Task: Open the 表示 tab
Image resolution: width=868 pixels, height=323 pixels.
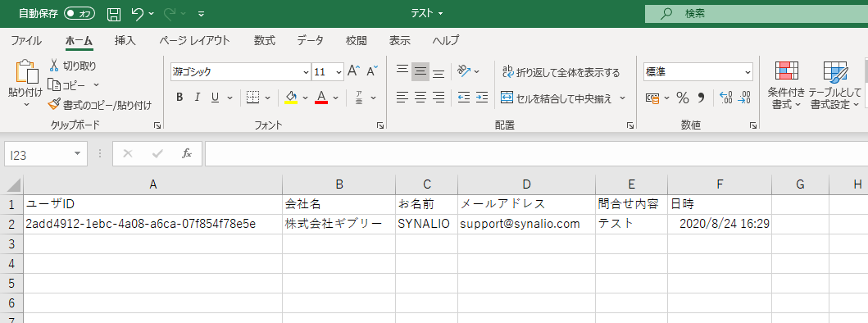Action: click(x=400, y=40)
